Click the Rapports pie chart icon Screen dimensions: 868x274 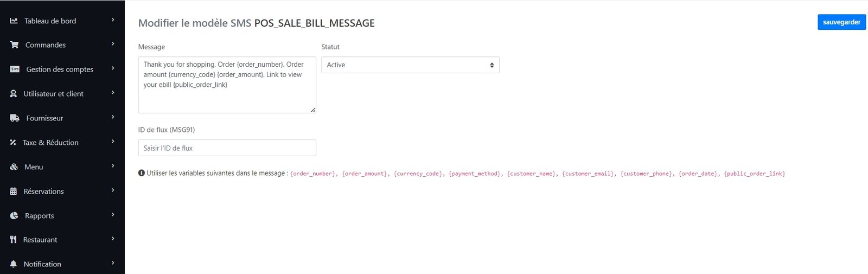[x=14, y=216]
